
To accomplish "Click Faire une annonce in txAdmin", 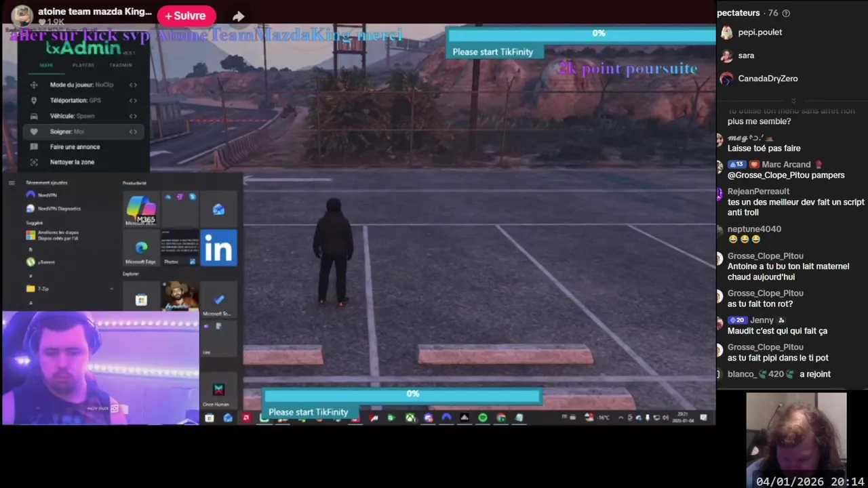I will coord(75,146).
